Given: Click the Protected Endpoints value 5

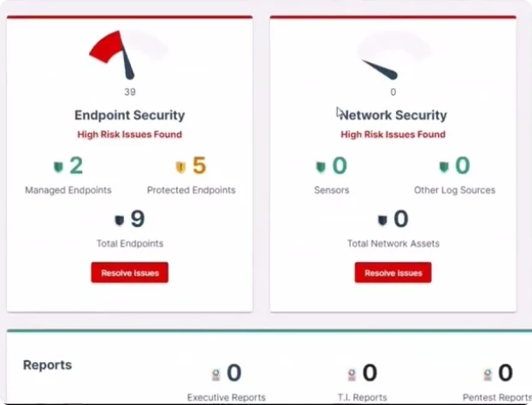Looking at the screenshot, I should point(199,166).
